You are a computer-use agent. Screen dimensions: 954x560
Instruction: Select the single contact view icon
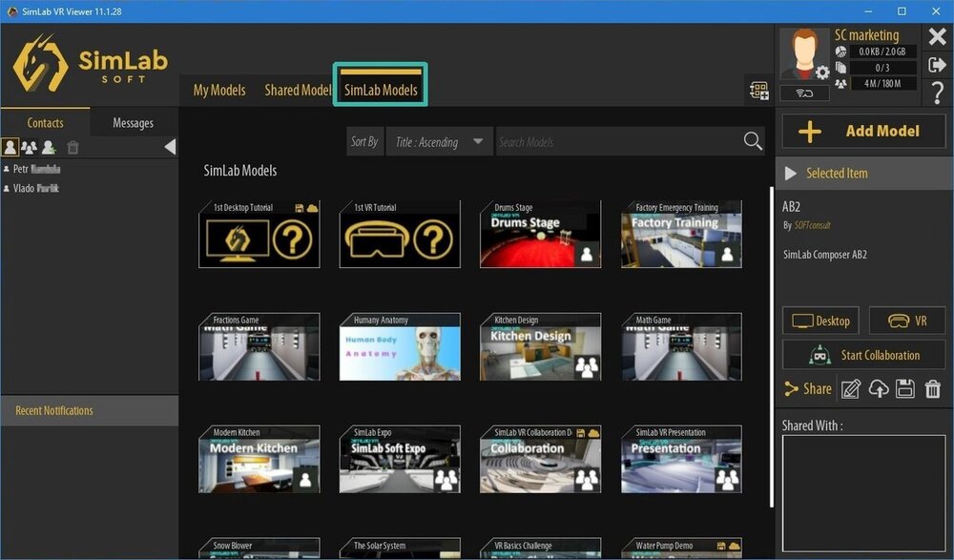coord(10,148)
